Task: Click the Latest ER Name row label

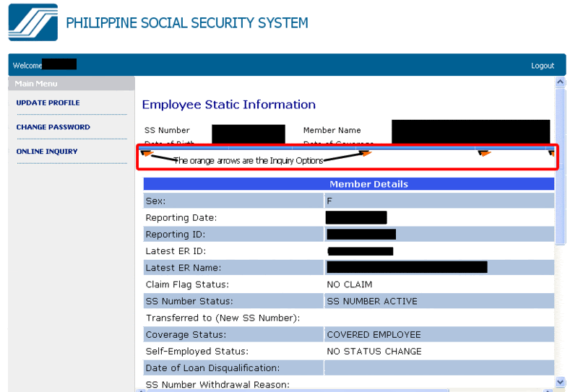Action: tap(184, 268)
